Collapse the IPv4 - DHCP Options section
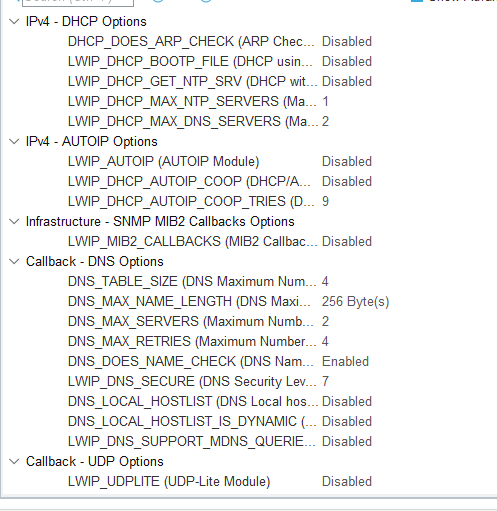 [14, 22]
